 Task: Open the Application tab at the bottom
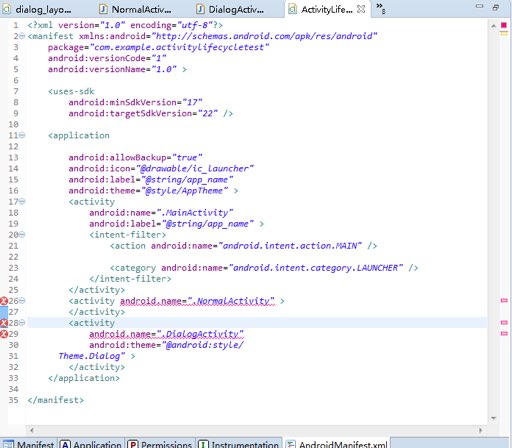click(x=91, y=444)
